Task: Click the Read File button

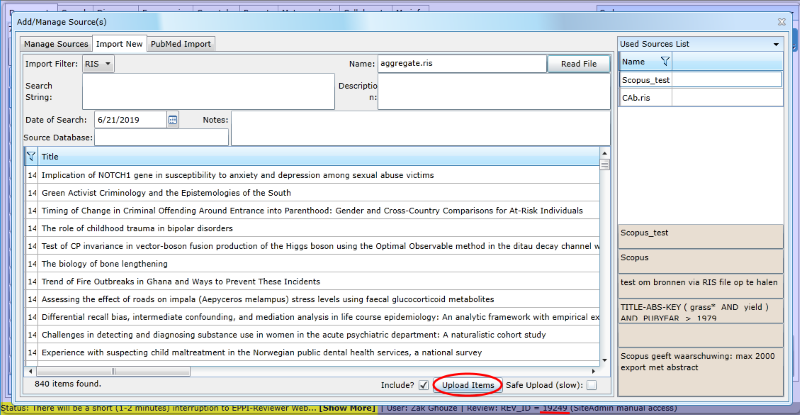Action: tap(579, 64)
